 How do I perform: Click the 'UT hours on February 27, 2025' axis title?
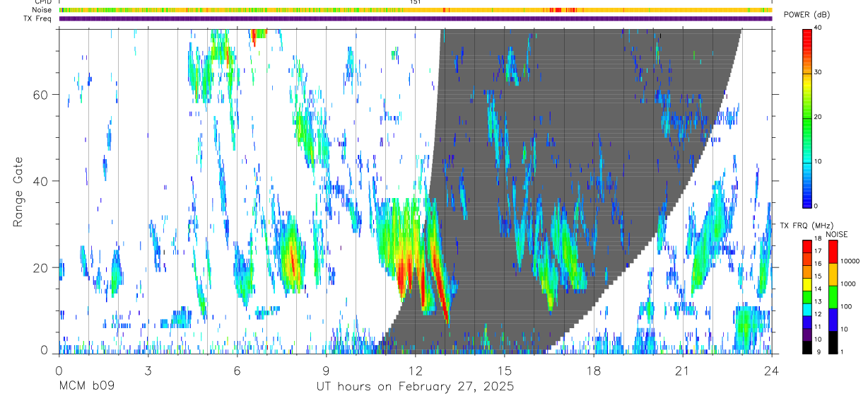coord(415,387)
